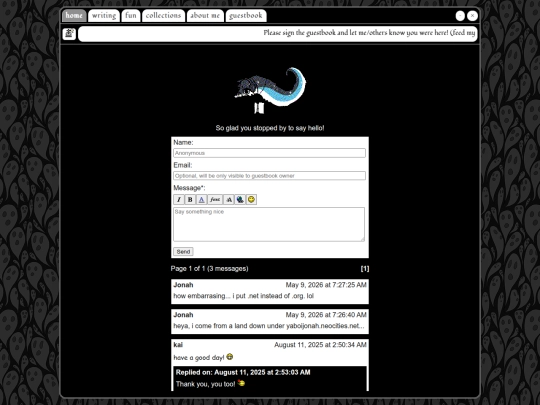This screenshot has width=540, height=405.
Task: Click the small pixel icon left of the marquee
Action: [x=69, y=34]
